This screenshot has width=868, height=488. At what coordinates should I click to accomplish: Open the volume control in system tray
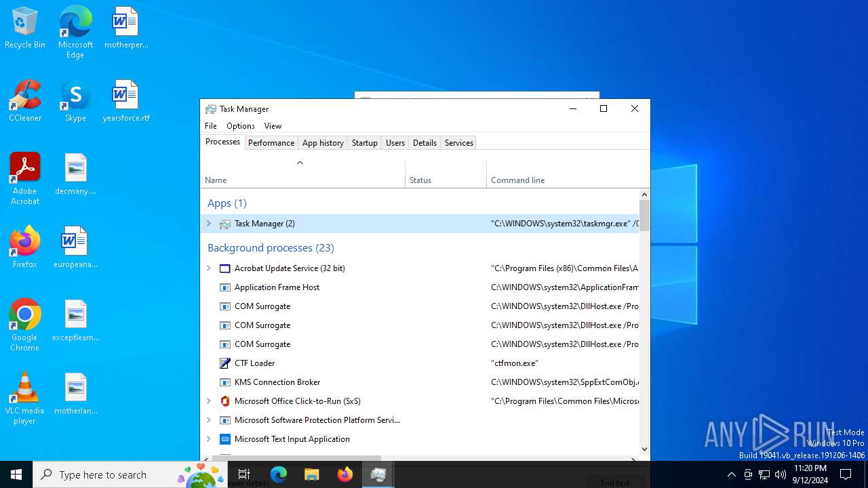coord(781,474)
